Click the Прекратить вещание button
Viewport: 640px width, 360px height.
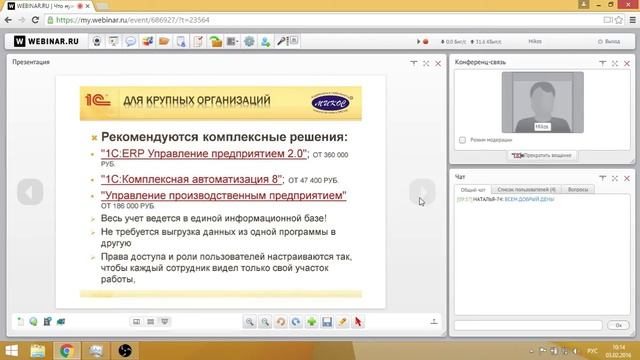[x=542, y=156]
